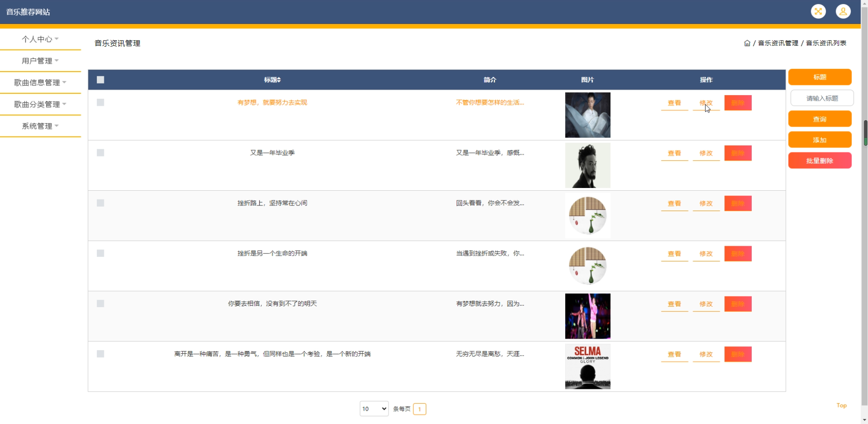
Task: Open 音乐资讯管理 from the breadcrumb
Action: (x=778, y=43)
